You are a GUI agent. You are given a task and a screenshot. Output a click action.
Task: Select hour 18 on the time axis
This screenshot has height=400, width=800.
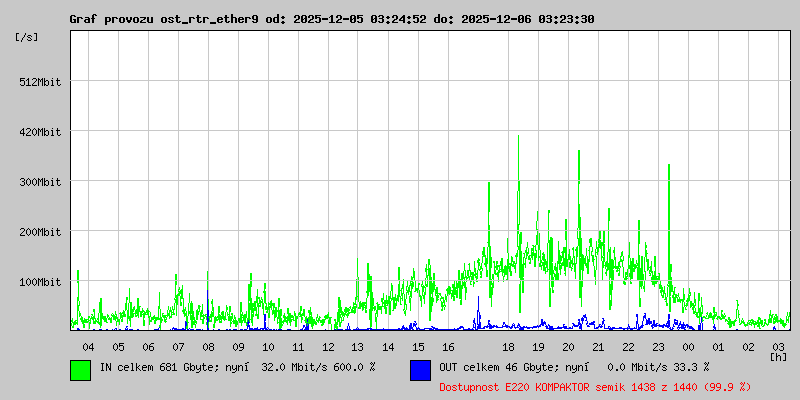point(508,346)
